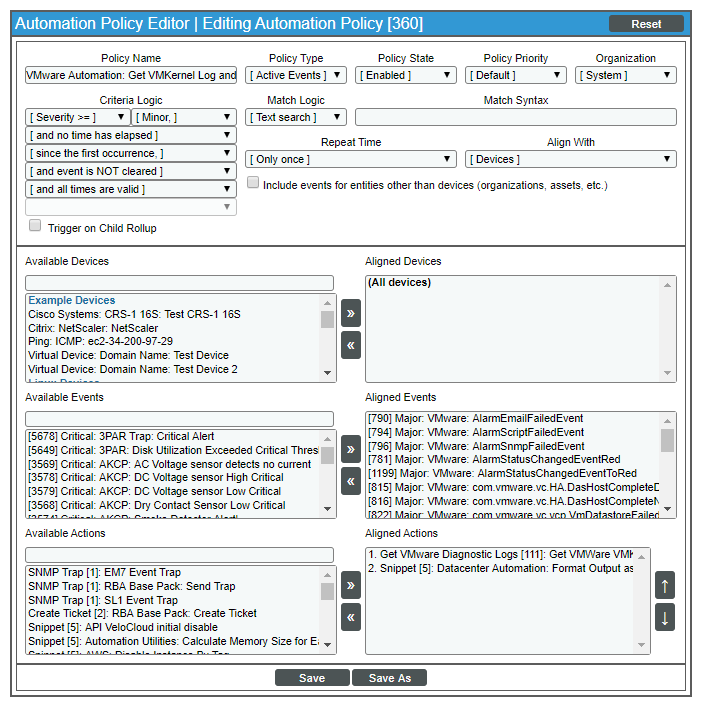
Task: Remove event from Aligned Events arrow
Action: 351,481
